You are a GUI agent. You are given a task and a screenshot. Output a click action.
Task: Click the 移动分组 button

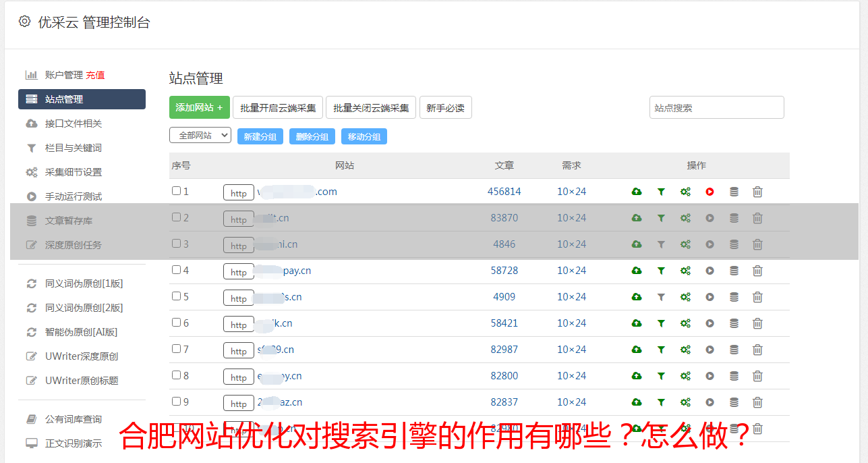coord(364,136)
